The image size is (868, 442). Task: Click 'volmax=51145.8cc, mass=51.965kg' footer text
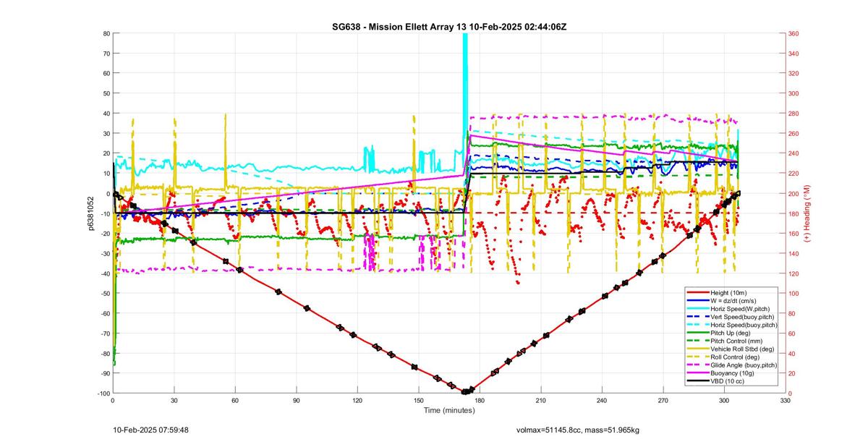(x=576, y=430)
